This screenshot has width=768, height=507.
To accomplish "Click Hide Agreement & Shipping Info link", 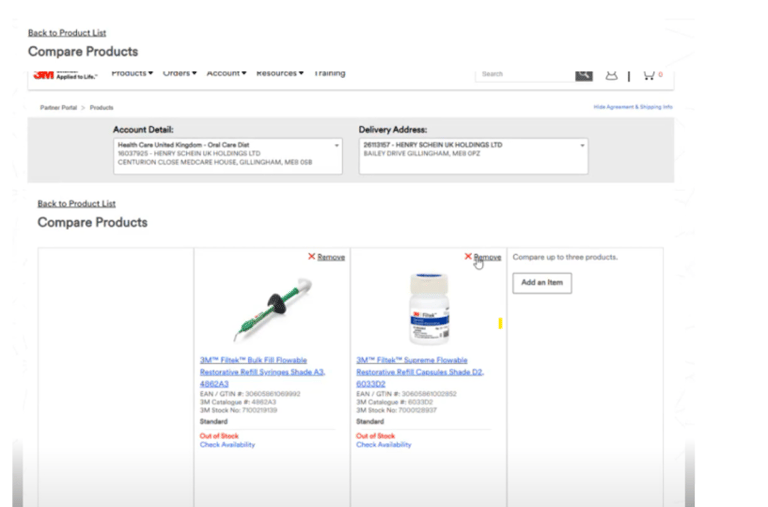I will (633, 107).
